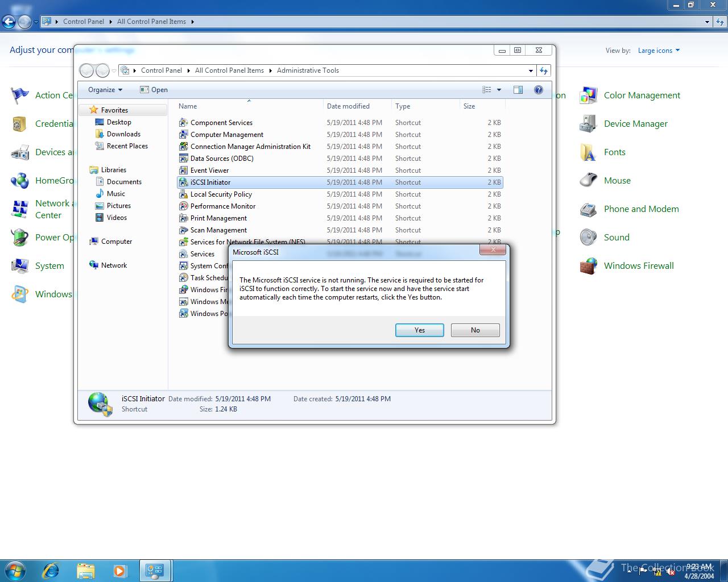This screenshot has height=582, width=728.
Task: Open the Organize dropdown menu
Action: point(105,90)
